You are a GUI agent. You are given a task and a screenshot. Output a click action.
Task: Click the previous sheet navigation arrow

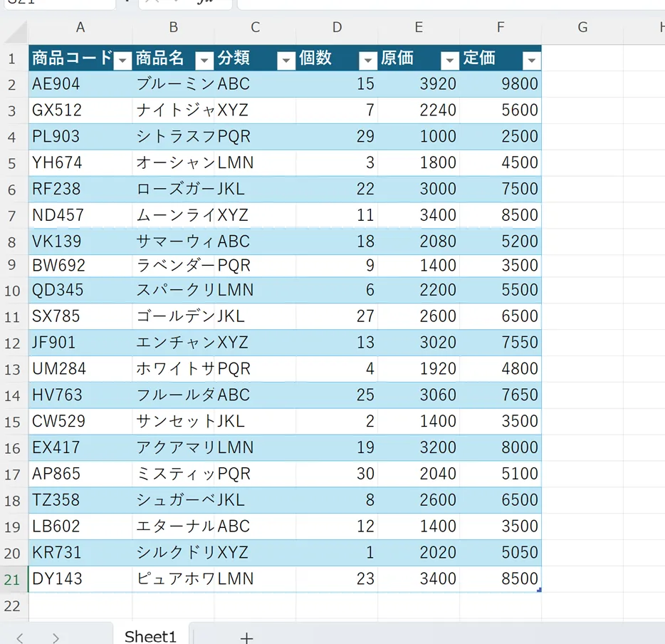pyautogui.click(x=20, y=637)
